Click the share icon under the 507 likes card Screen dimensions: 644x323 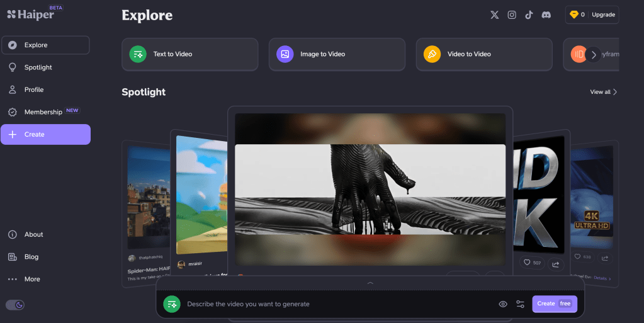pos(555,263)
